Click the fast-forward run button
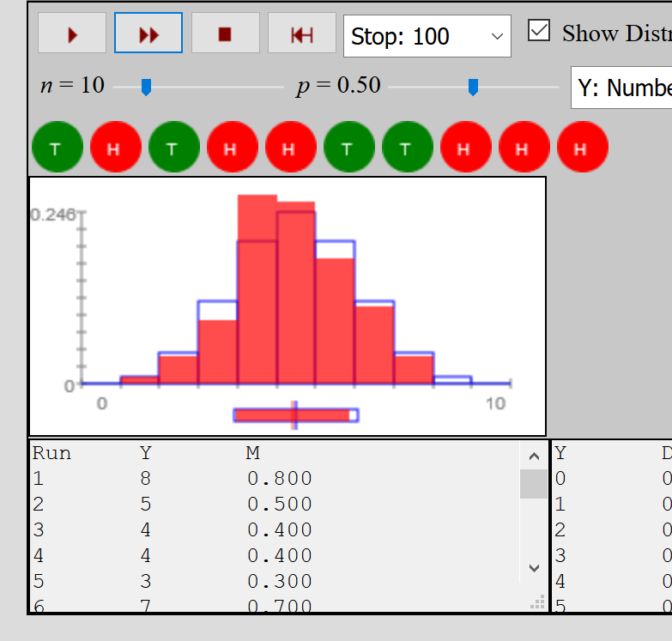The width and height of the screenshot is (672, 641). tap(148, 33)
